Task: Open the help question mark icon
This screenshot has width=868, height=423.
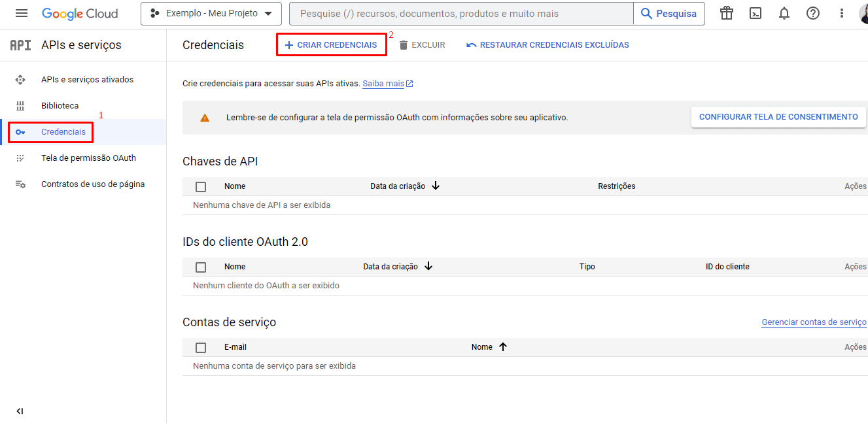Action: coord(813,14)
